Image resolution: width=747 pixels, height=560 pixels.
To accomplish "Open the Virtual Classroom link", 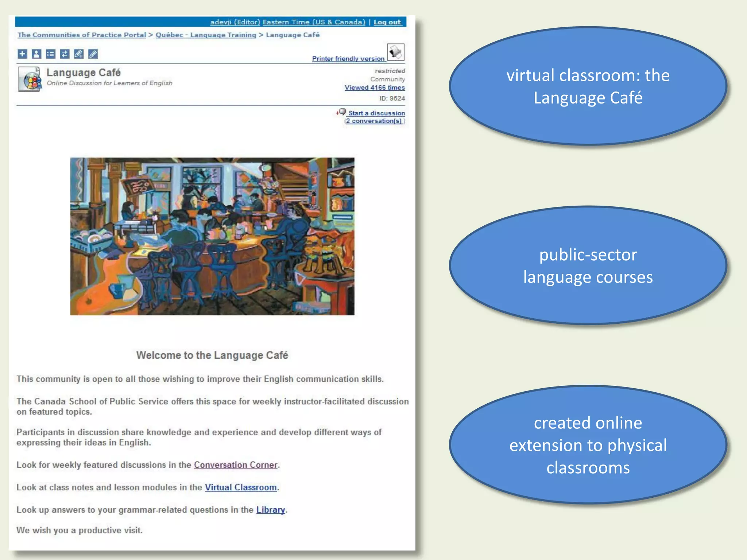I will 240,487.
